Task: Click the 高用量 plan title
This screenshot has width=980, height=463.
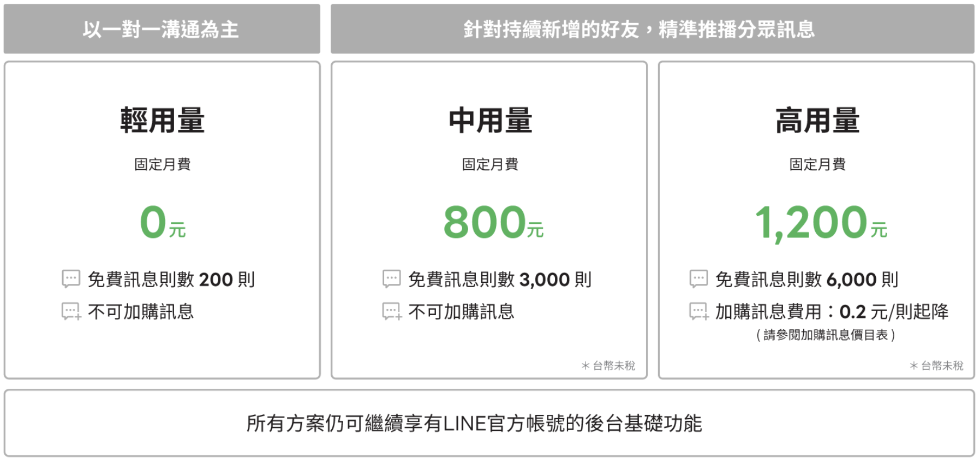Action: [817, 121]
